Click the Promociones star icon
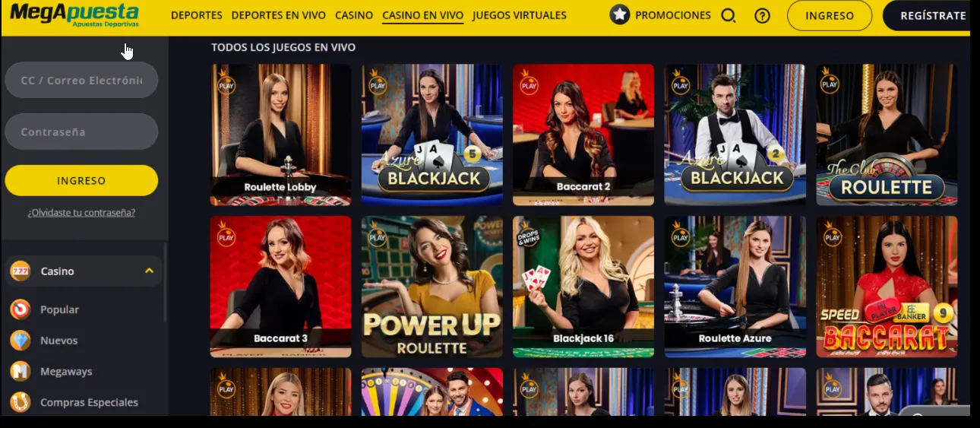 pyautogui.click(x=620, y=14)
